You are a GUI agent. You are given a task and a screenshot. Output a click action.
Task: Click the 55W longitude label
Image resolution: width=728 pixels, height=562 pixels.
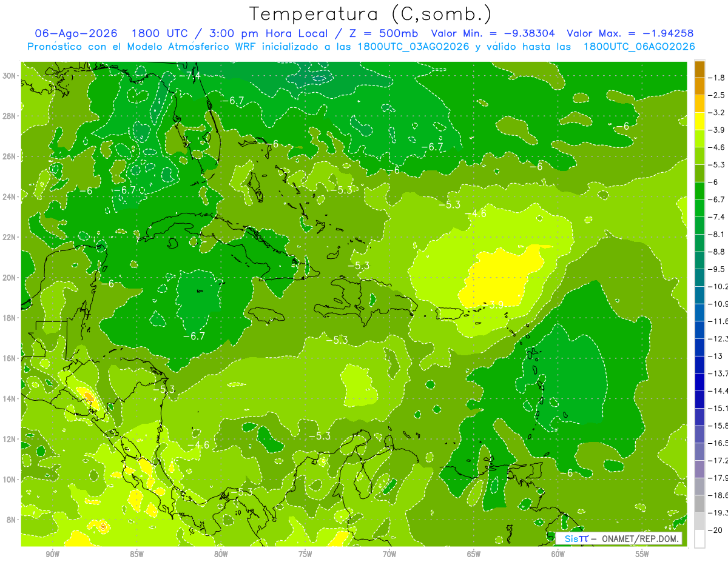pos(642,554)
